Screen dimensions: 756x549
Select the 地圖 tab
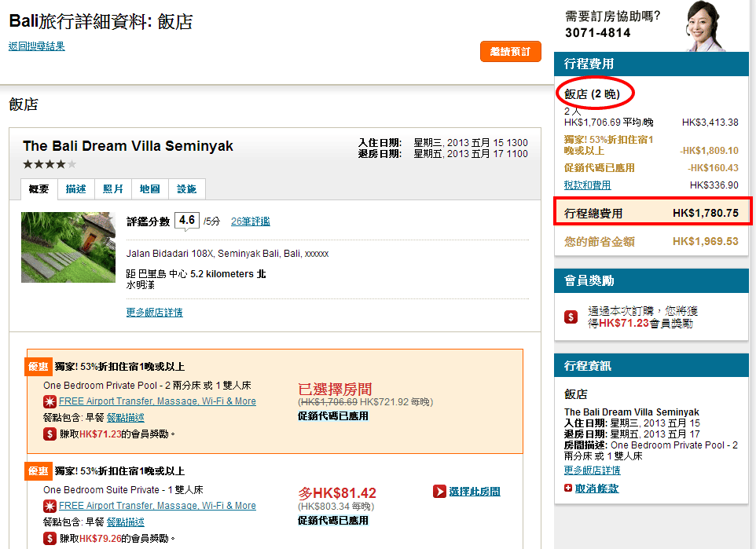(149, 189)
